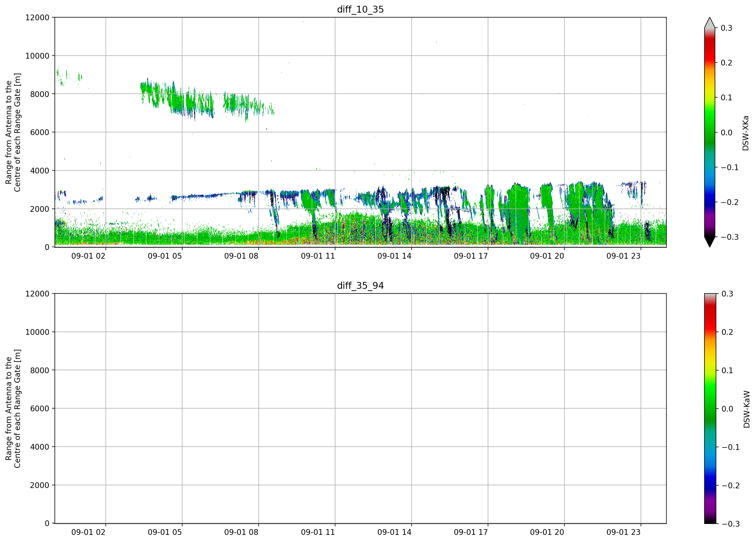Screen dimensions: 756x542
Task: Click the upper colorbar's top extension arrow
Action: (710, 23)
